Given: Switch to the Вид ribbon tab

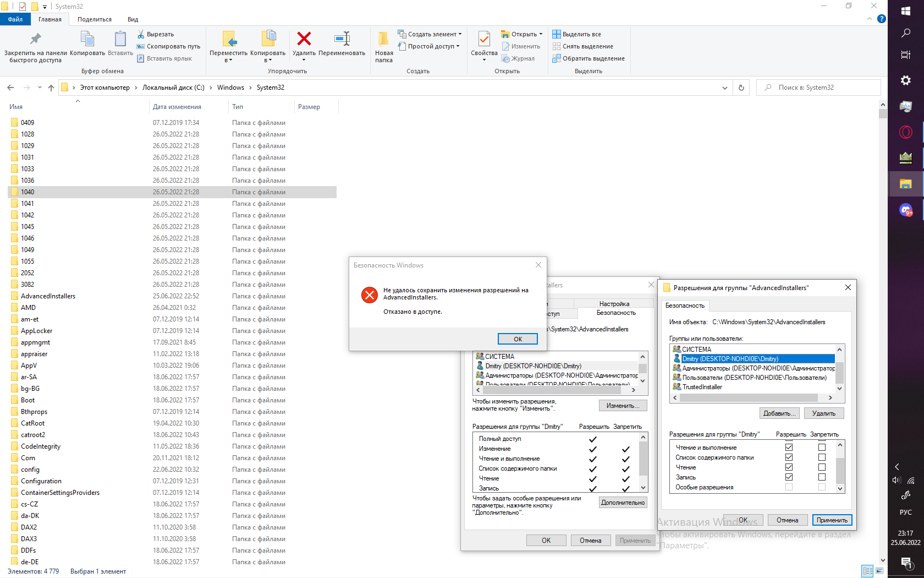Looking at the screenshot, I should click(133, 19).
